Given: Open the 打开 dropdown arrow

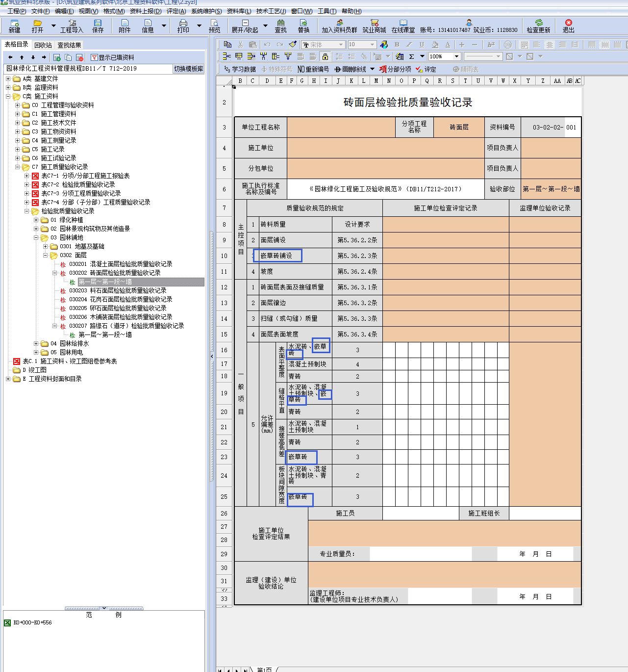Looking at the screenshot, I should [x=53, y=26].
